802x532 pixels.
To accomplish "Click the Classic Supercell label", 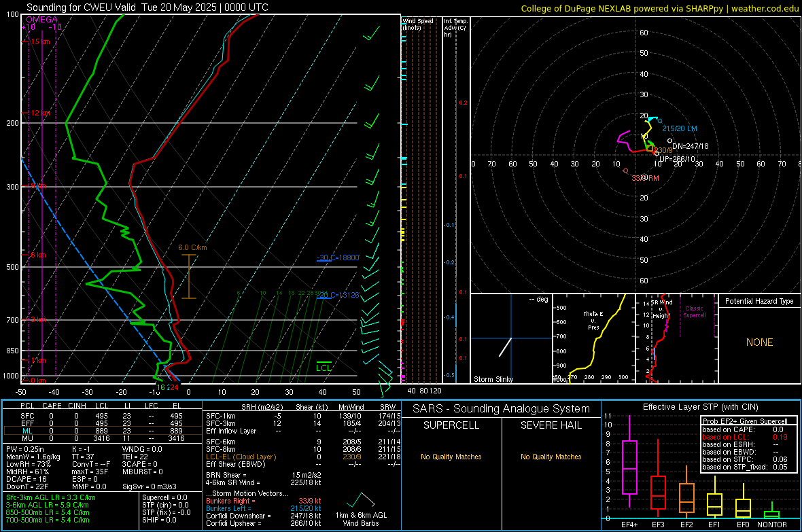I will click(x=695, y=312).
